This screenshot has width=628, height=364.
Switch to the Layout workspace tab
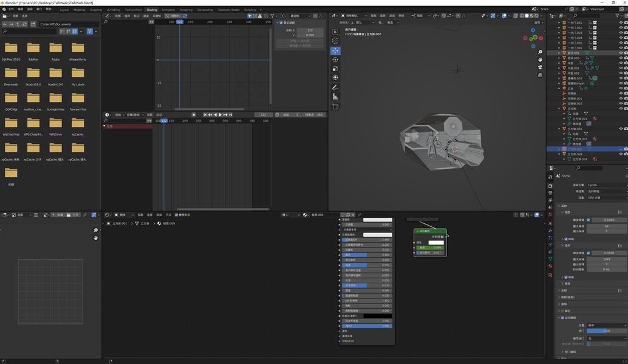click(x=64, y=10)
